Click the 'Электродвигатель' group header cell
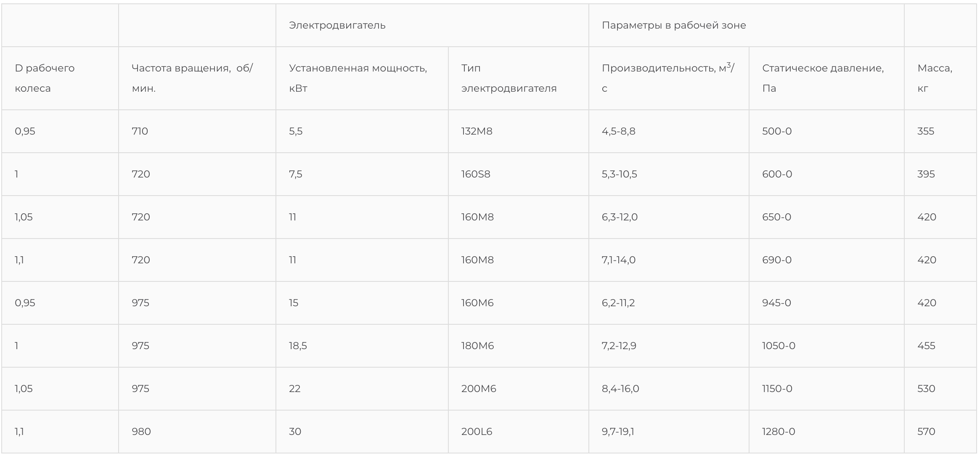 tap(337, 25)
